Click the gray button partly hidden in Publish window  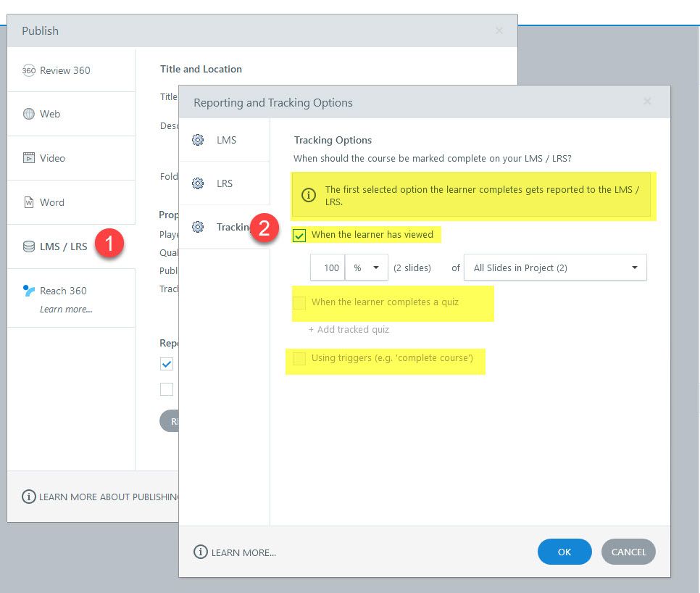[169, 420]
